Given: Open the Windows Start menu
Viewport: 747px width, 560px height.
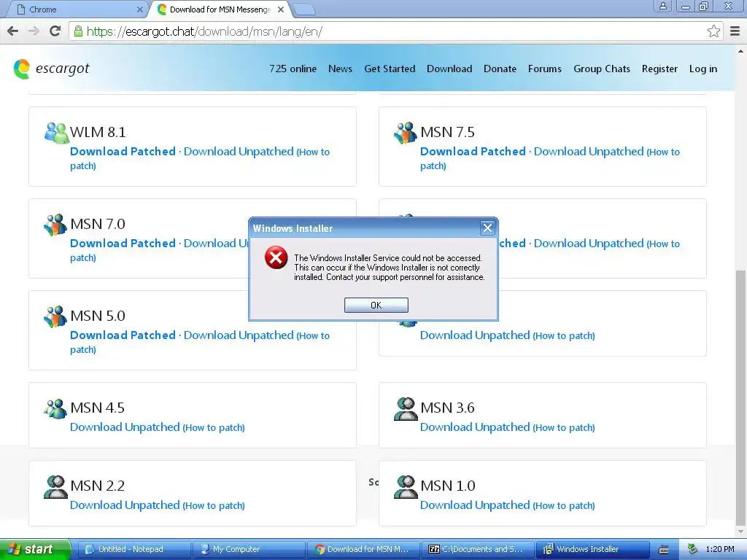Looking at the screenshot, I should (35, 549).
